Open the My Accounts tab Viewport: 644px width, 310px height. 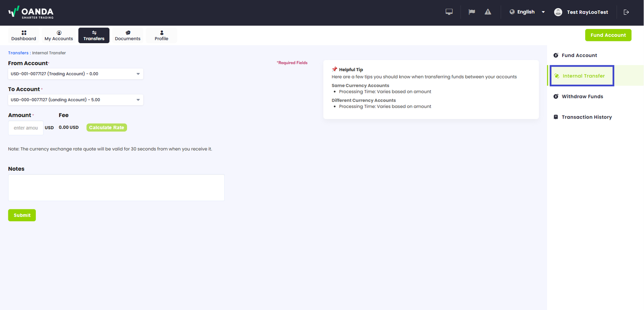tap(59, 35)
